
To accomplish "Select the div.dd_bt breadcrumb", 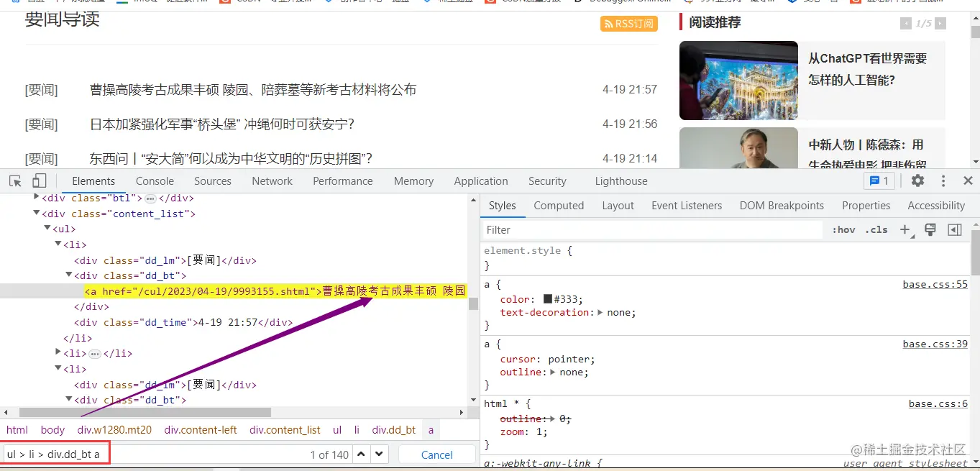I will [394, 430].
